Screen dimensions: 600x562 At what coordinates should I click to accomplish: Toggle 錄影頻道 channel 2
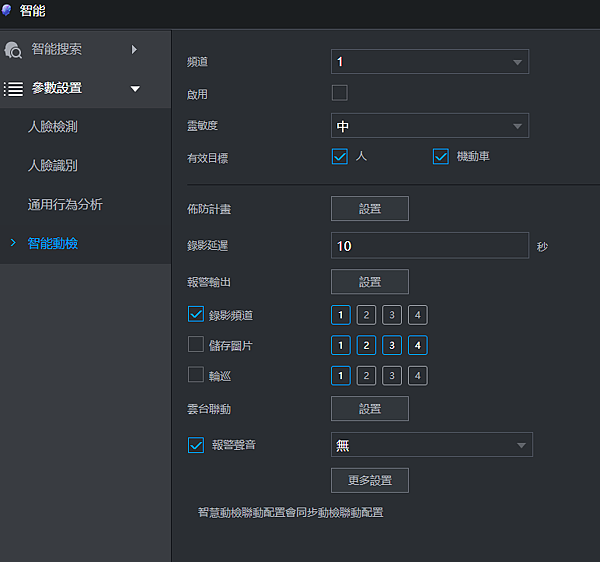pyautogui.click(x=366, y=315)
